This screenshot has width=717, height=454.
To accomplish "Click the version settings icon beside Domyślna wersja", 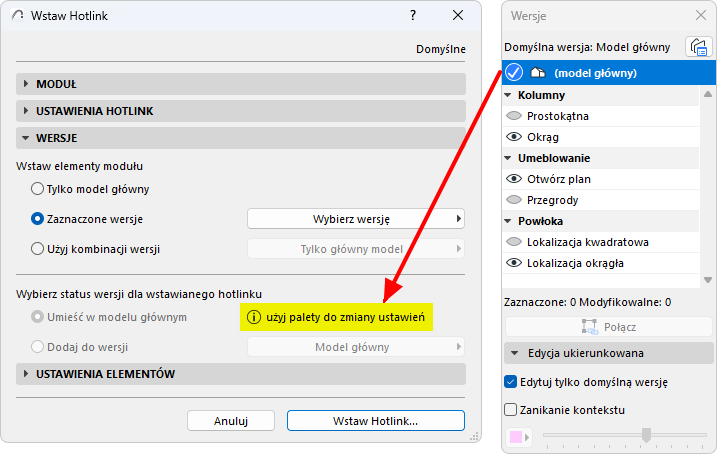I will (x=698, y=47).
